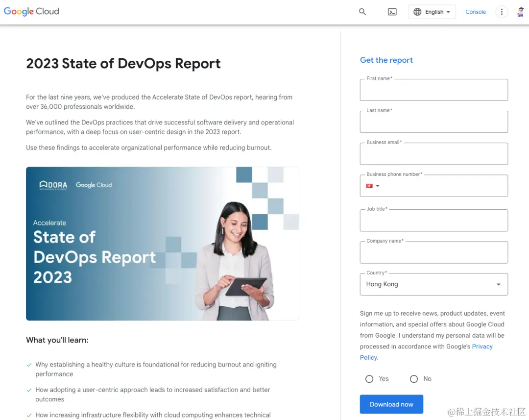Open the Country dropdown showing Hong Kong
This screenshot has width=529, height=420.
tap(434, 284)
